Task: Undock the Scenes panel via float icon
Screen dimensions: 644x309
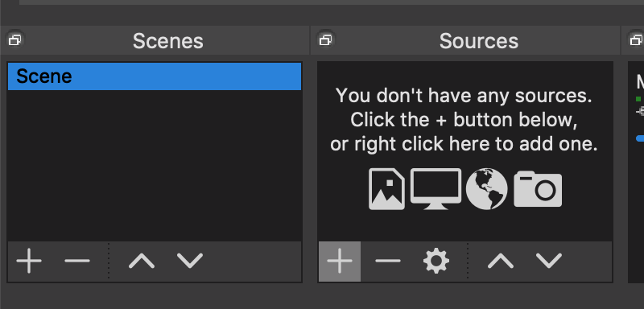Action: pos(15,40)
